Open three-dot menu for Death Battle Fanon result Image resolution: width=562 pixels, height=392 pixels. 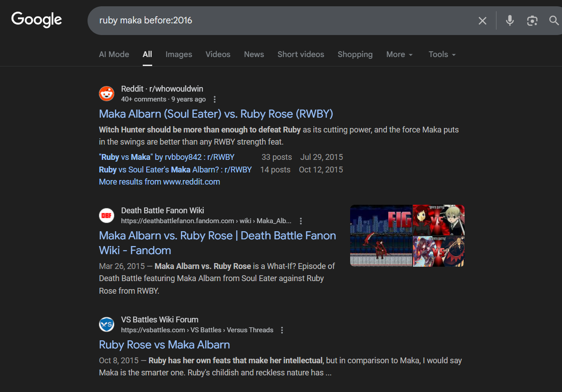301,221
